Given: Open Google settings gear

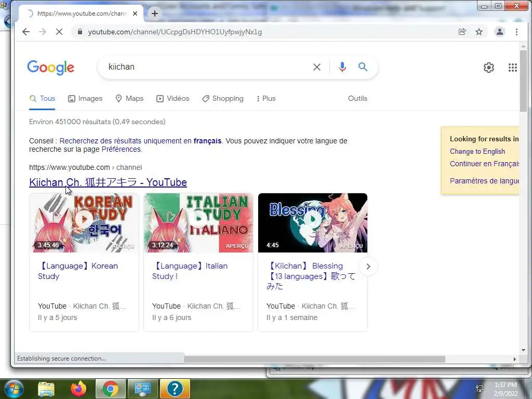Looking at the screenshot, I should [488, 68].
